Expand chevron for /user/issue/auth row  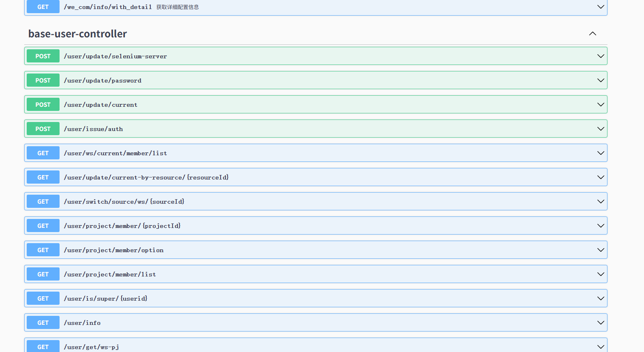[x=600, y=129]
